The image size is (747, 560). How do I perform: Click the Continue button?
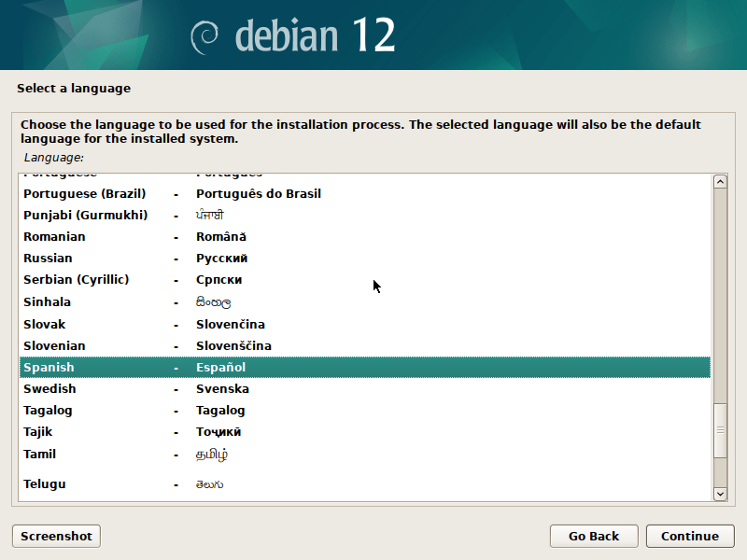coord(690,536)
